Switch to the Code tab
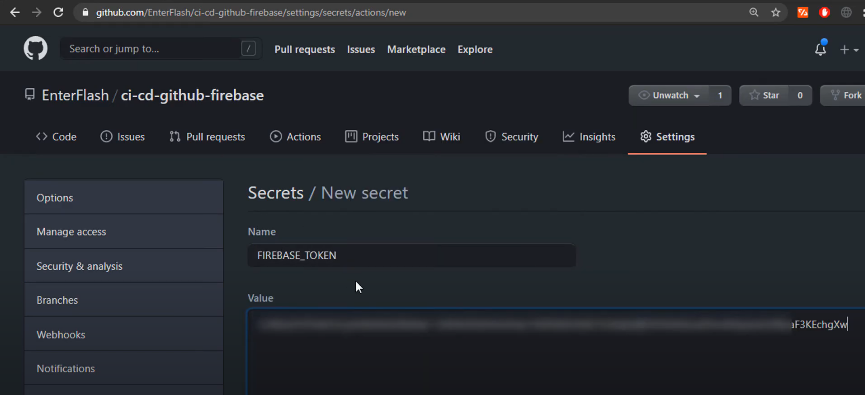The height and width of the screenshot is (395, 865). 56,137
